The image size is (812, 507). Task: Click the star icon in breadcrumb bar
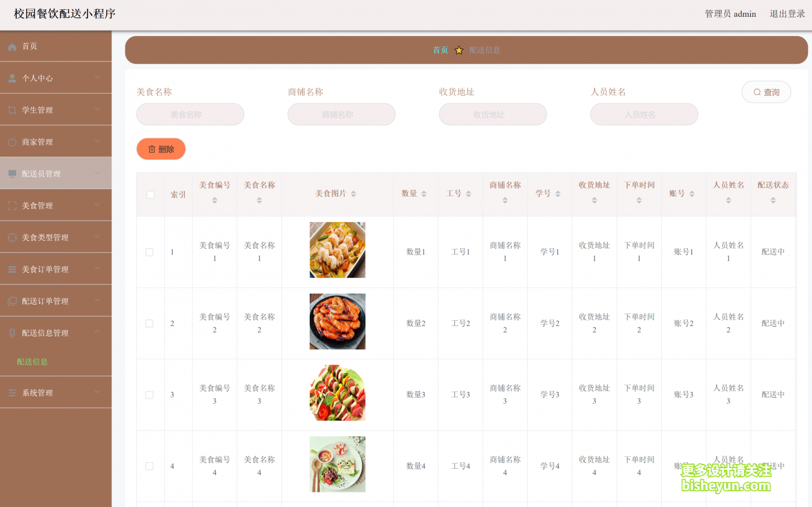point(459,50)
